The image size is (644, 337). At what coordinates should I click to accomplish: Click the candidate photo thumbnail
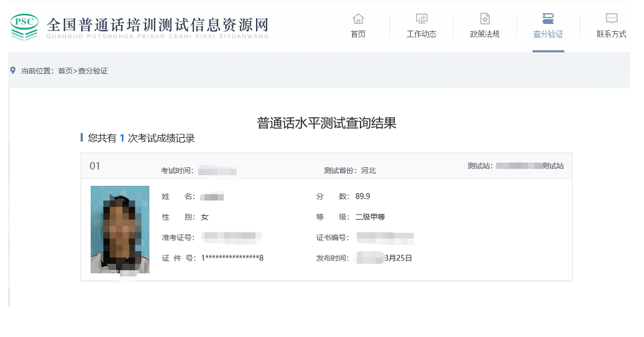coord(120,230)
